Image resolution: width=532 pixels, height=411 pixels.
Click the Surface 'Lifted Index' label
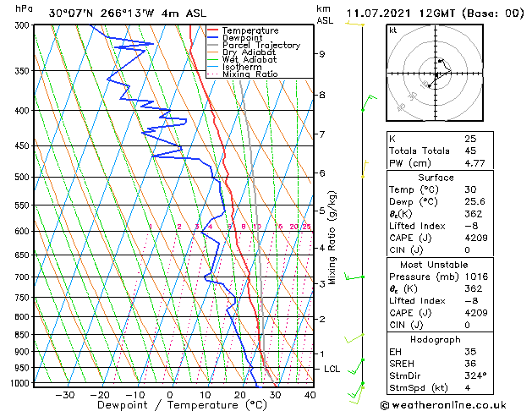(417, 226)
